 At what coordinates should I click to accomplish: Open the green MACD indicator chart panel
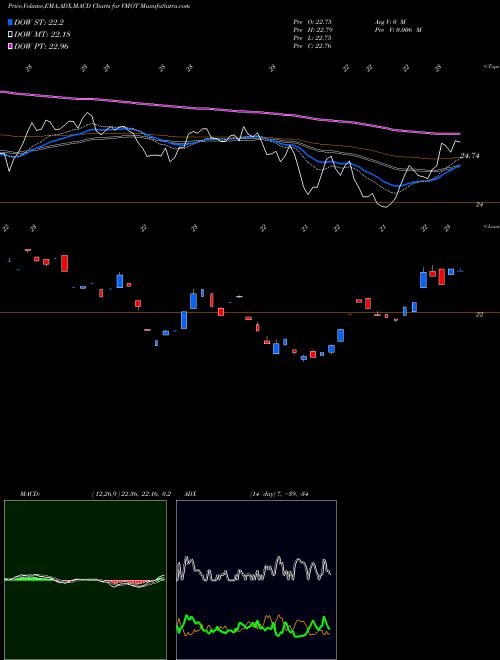tap(85, 580)
